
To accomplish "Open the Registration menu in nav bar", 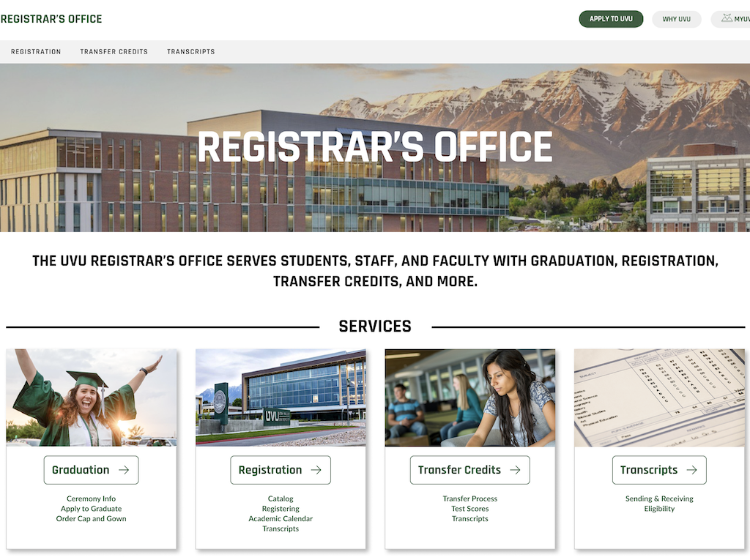I will tap(36, 52).
